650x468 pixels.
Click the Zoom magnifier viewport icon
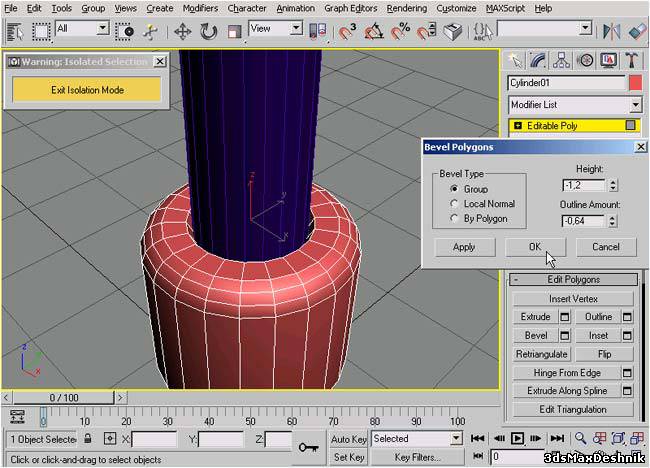click(580, 438)
